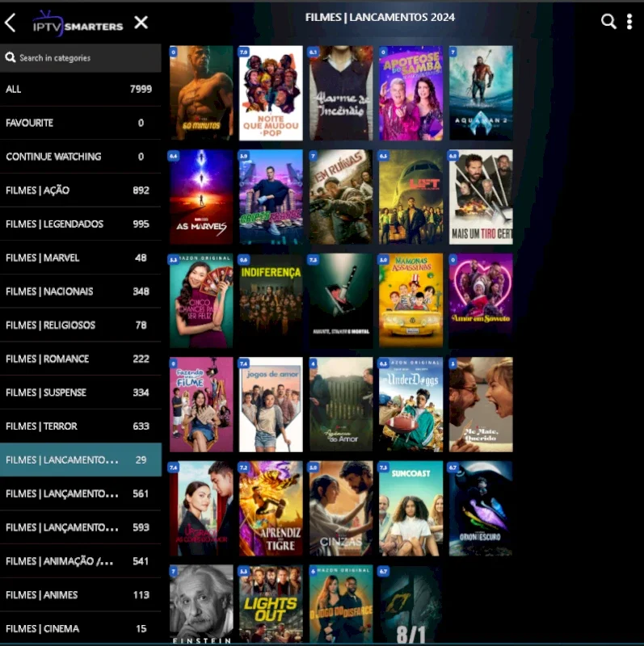This screenshot has height=646, width=644.
Task: Open FILMES | LANÇAMENTO category with 561 items
Action: tap(80, 493)
